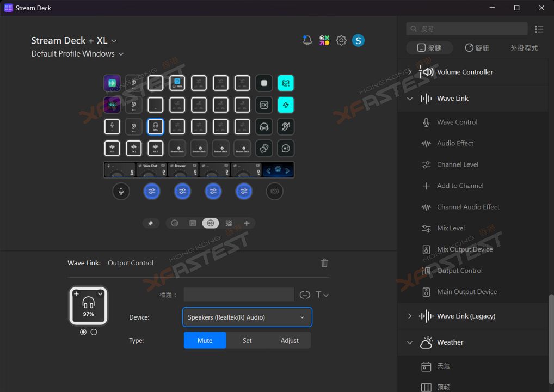
Task: Select the microphone dial button
Action: [x=121, y=191]
